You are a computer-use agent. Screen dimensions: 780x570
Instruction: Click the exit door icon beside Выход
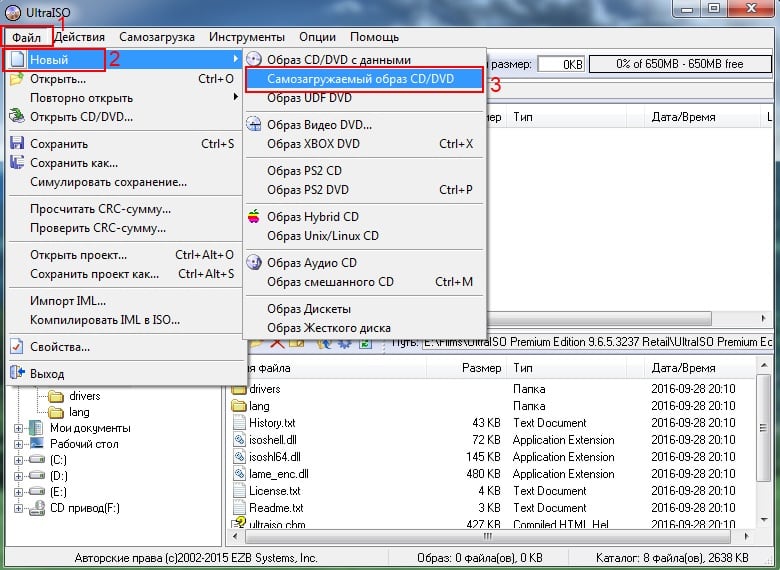[x=16, y=373]
